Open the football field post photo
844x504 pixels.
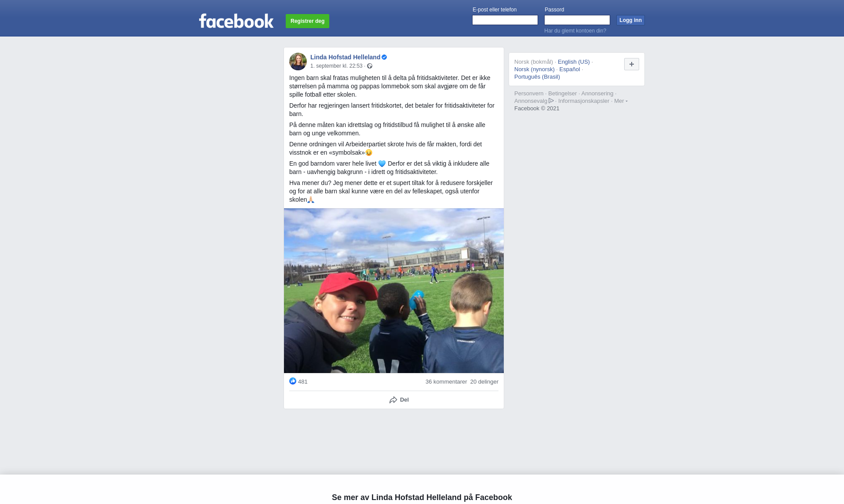click(394, 290)
